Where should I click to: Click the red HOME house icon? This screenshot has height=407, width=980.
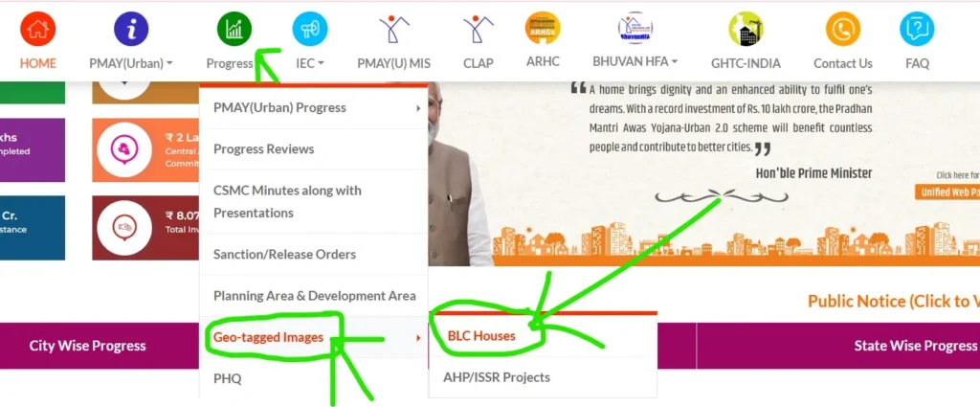click(x=38, y=29)
